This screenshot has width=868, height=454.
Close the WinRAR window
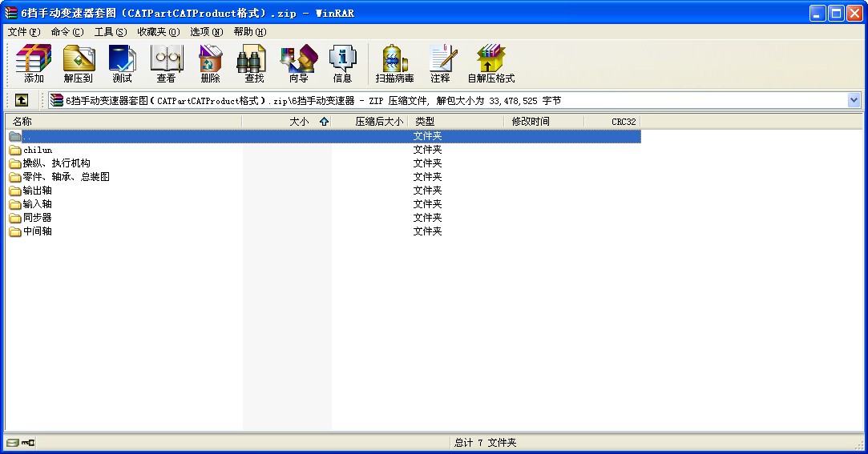point(855,14)
